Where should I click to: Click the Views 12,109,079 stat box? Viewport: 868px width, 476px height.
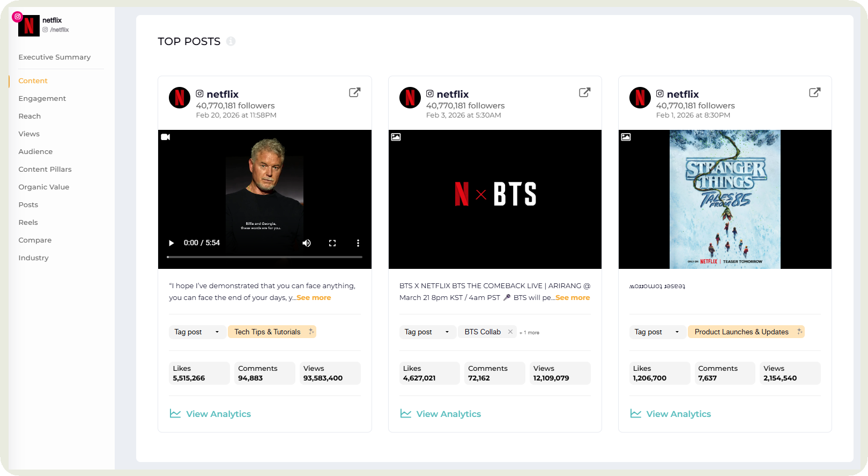click(560, 373)
